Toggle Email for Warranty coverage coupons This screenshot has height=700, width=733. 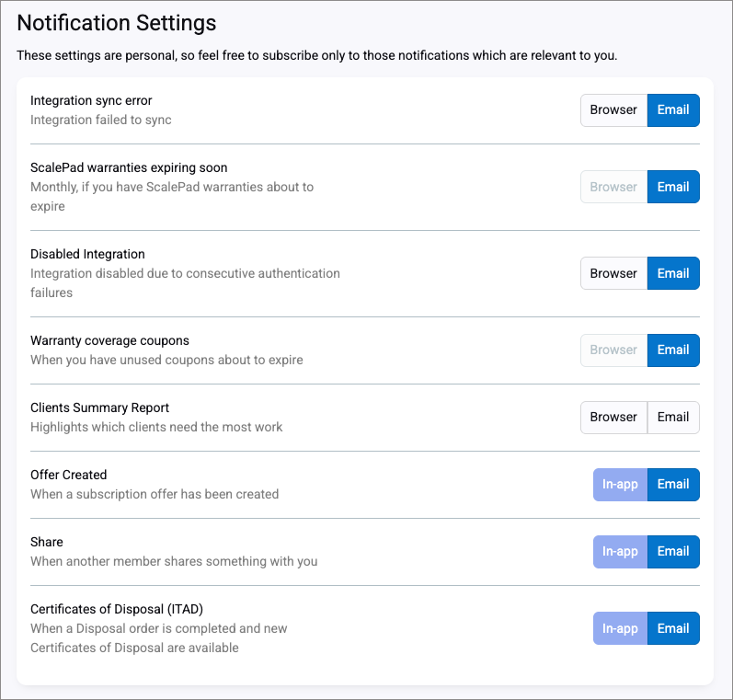[x=673, y=350]
